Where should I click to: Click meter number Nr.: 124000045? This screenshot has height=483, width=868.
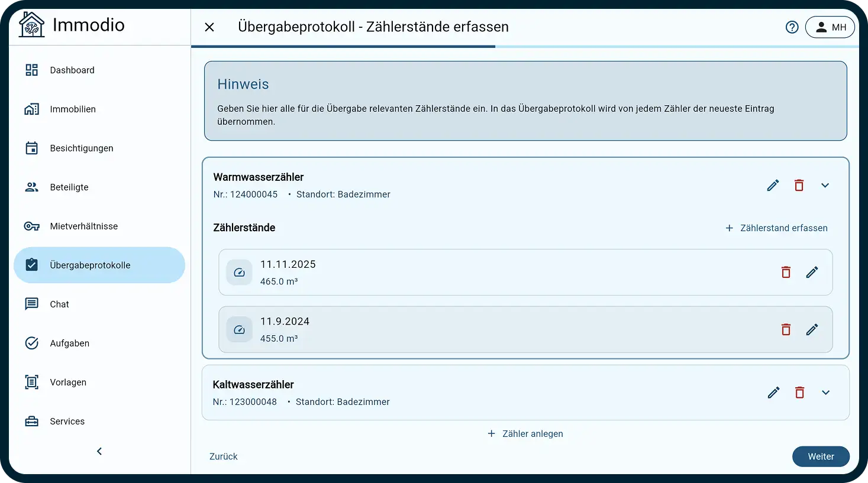pos(246,194)
